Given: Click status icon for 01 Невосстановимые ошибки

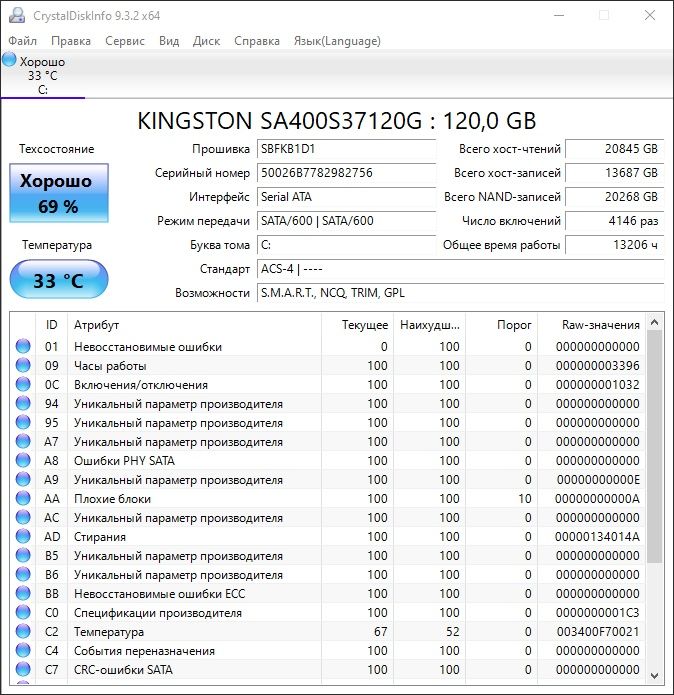Looking at the screenshot, I should [23, 346].
